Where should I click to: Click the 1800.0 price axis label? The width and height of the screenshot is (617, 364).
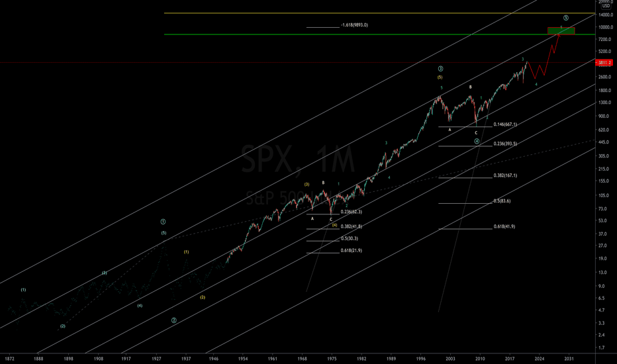point(604,90)
